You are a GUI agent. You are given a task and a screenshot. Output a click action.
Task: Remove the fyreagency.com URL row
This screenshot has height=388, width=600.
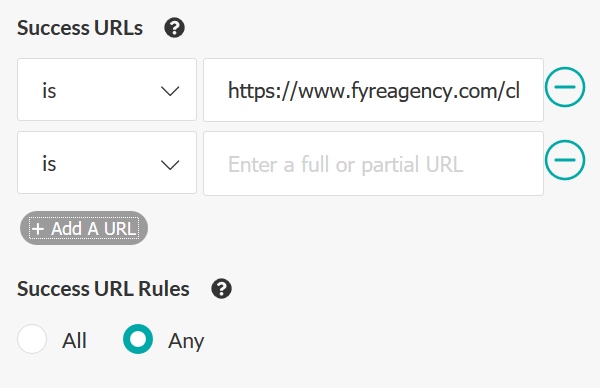click(565, 87)
